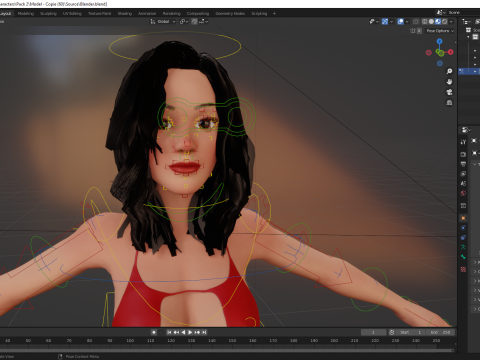The height and width of the screenshot is (360, 480).
Task: Open the snapping options dropdown
Action: (204, 21)
